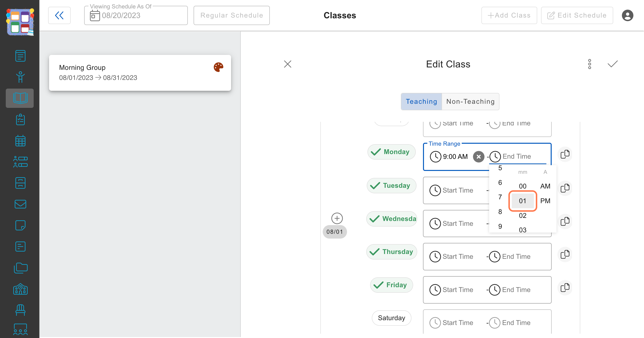Viewport: 644px width, 338px height.
Task: Toggle the Monday day chip
Action: (x=391, y=152)
